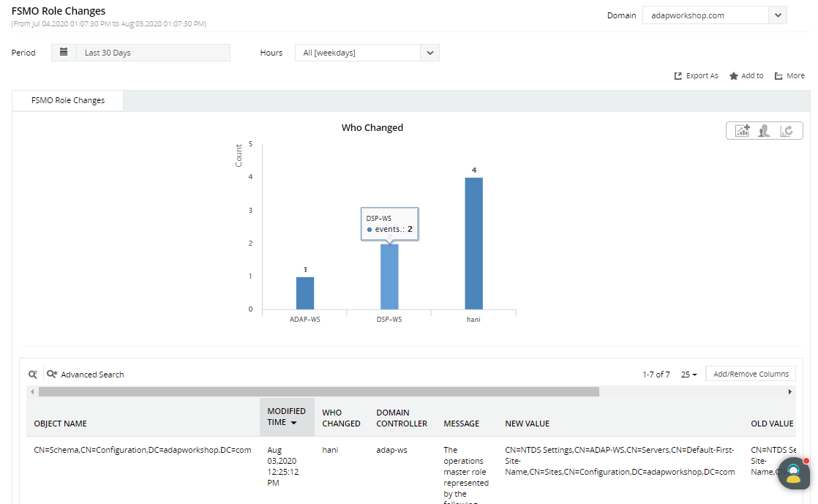This screenshot has width=818, height=504.
Task: Click the adap-ws domain controller cell
Action: pos(391,450)
